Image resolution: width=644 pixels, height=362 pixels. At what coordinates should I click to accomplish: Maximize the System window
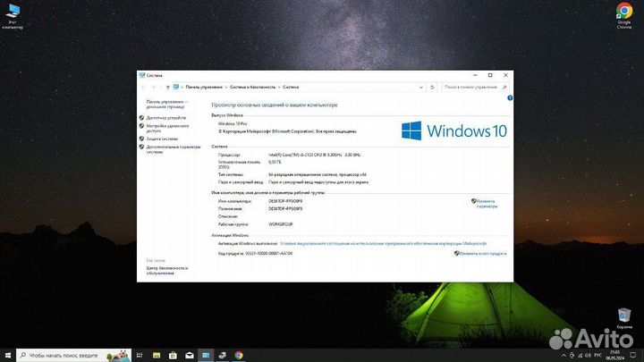490,75
